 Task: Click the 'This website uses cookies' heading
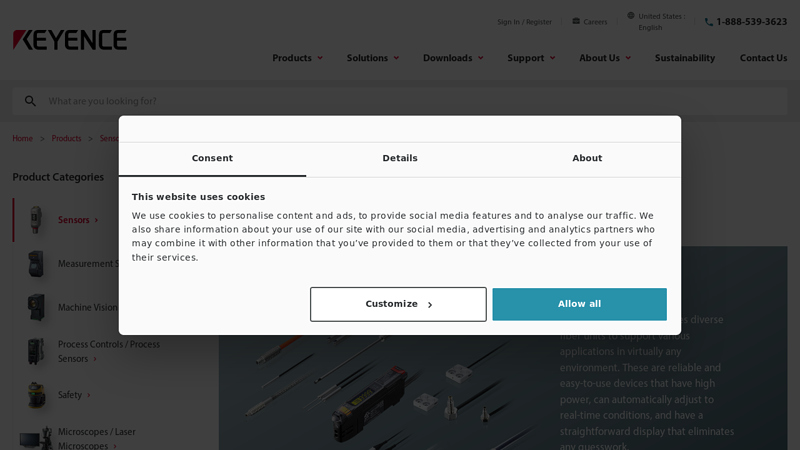click(x=198, y=197)
